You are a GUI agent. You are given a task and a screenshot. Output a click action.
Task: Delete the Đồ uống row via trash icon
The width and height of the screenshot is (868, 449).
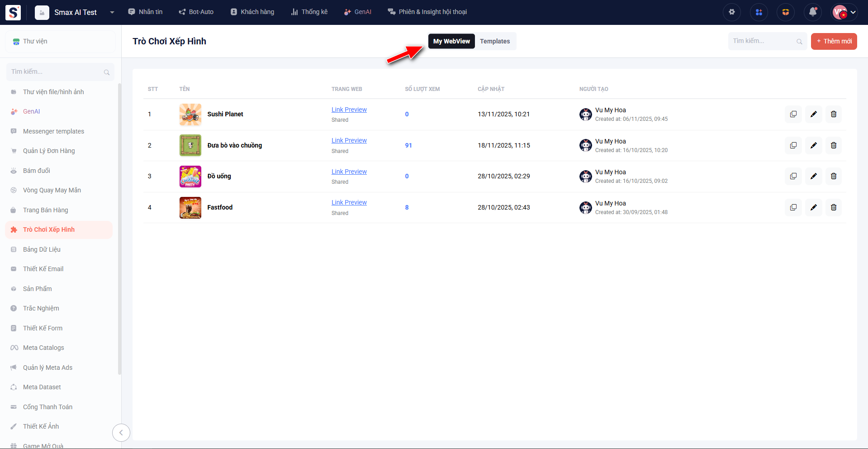[833, 176]
